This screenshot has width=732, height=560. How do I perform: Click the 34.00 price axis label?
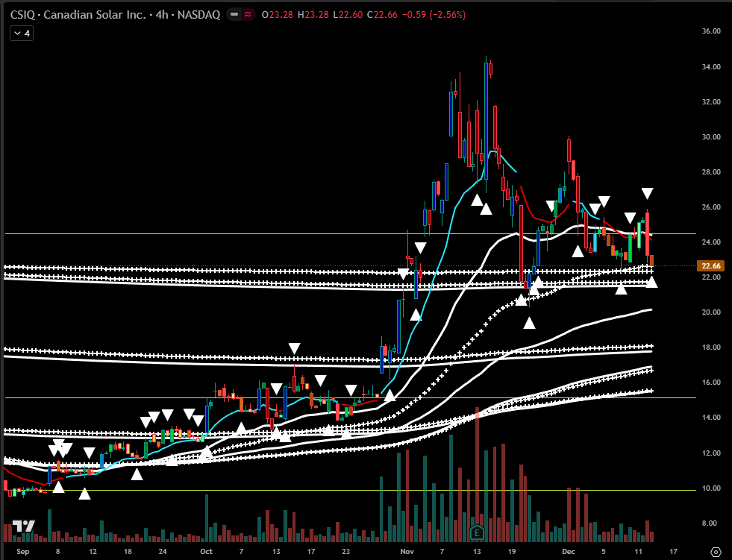[x=711, y=66]
